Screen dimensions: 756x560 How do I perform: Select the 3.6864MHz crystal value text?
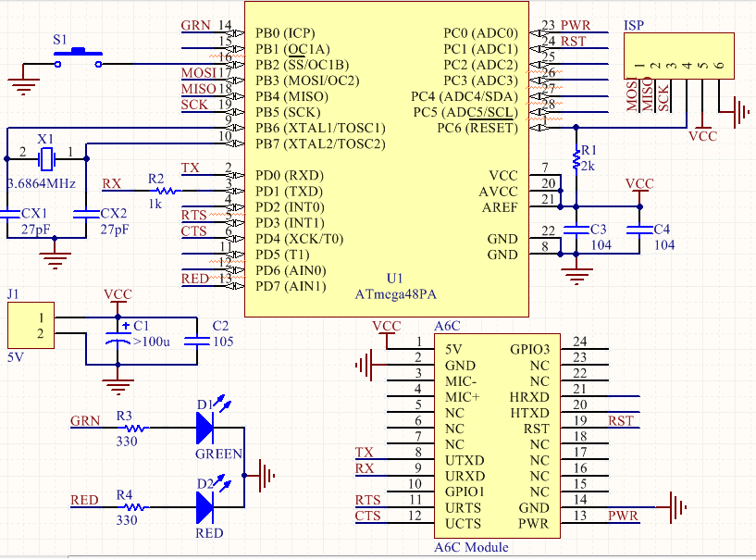pos(42,184)
